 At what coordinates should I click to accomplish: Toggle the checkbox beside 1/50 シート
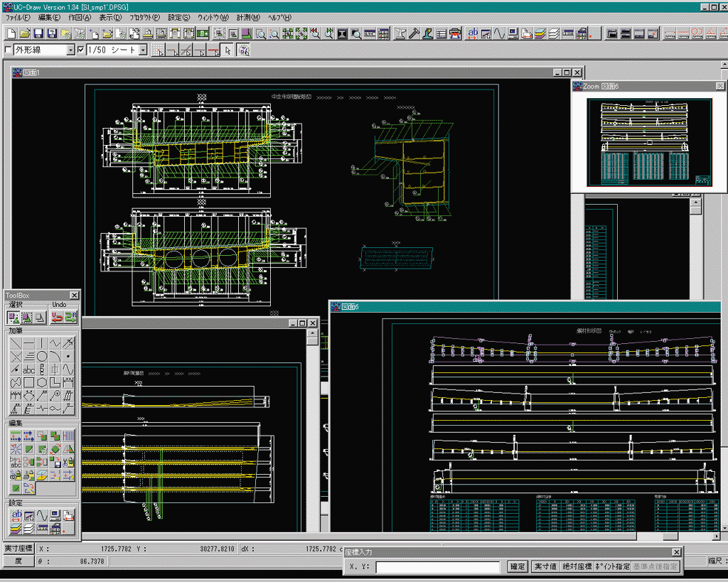[80, 50]
